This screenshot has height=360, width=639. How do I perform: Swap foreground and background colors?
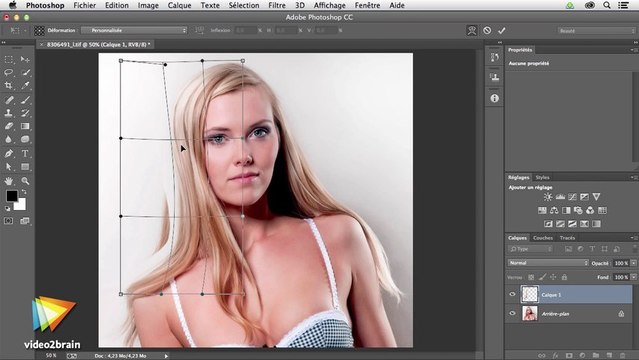(24, 192)
